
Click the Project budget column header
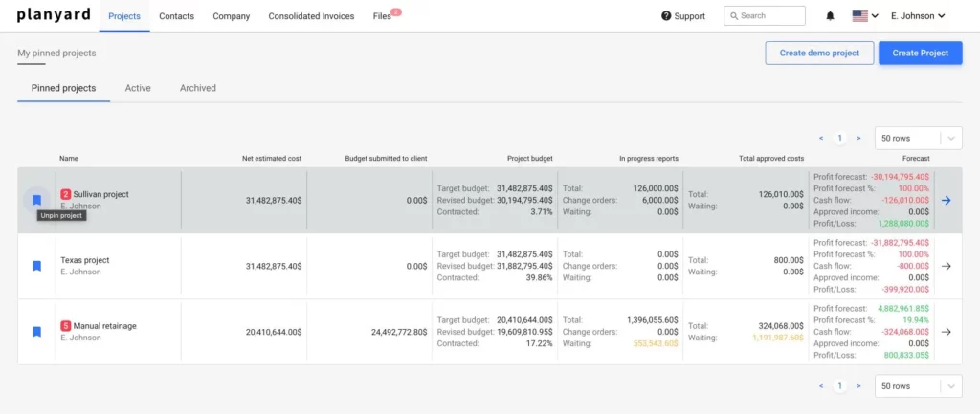click(530, 159)
